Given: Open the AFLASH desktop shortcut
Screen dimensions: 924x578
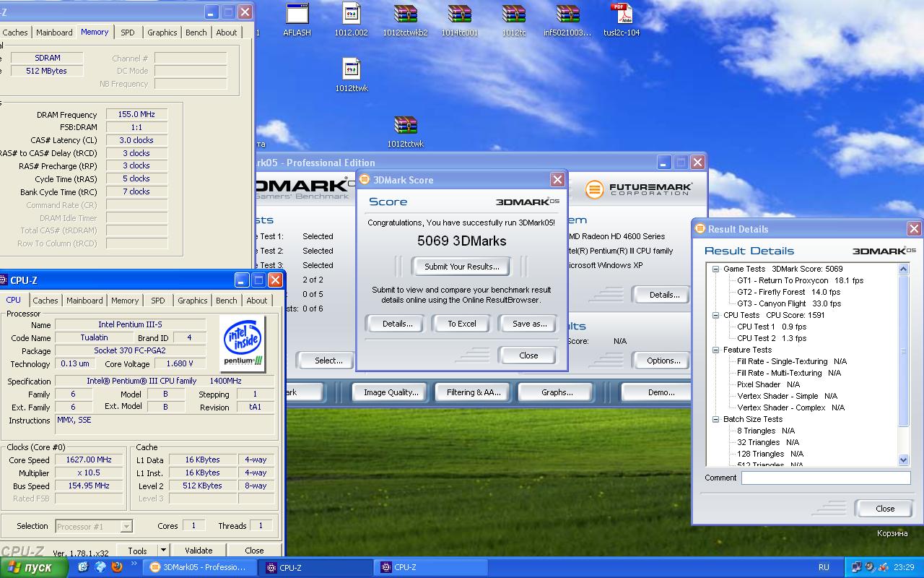Looking at the screenshot, I should tap(297, 20).
